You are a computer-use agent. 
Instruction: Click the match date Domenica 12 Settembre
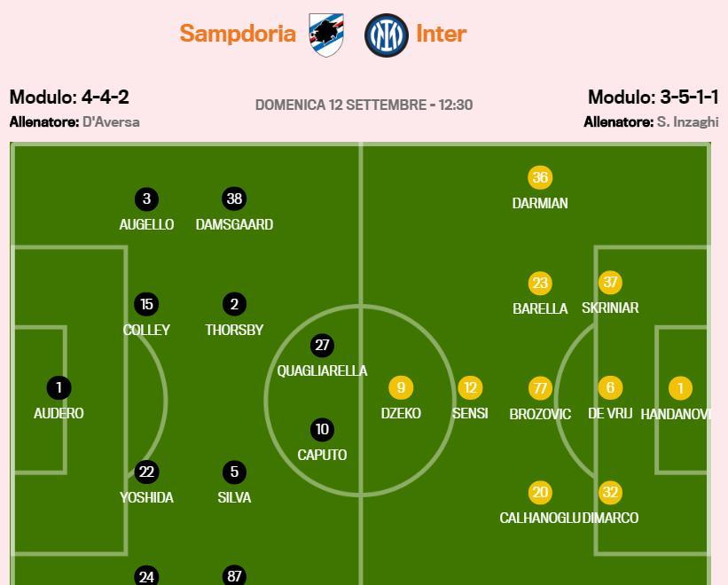[341, 105]
